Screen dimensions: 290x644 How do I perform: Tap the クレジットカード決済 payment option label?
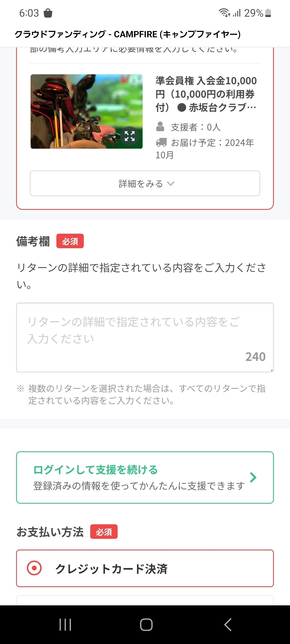click(x=111, y=569)
